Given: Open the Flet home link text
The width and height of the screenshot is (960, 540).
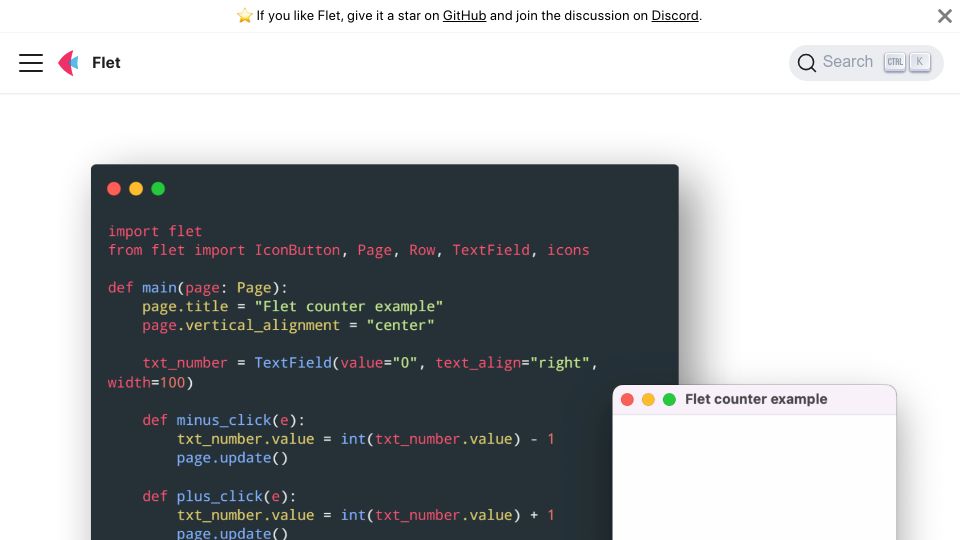Looking at the screenshot, I should [x=106, y=62].
